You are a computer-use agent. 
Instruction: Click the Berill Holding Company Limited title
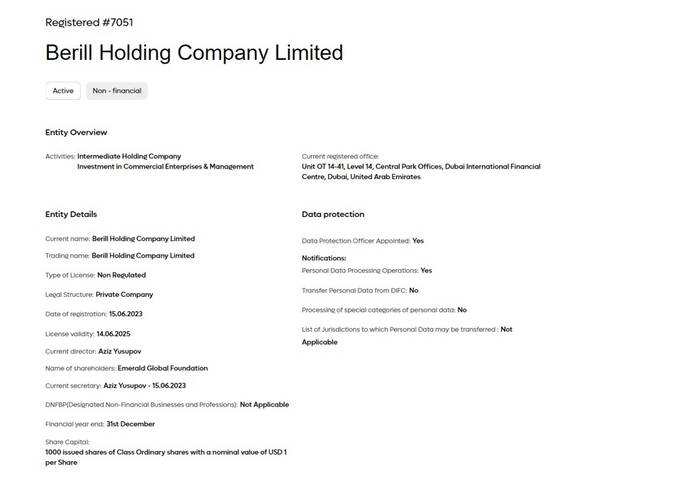click(194, 53)
